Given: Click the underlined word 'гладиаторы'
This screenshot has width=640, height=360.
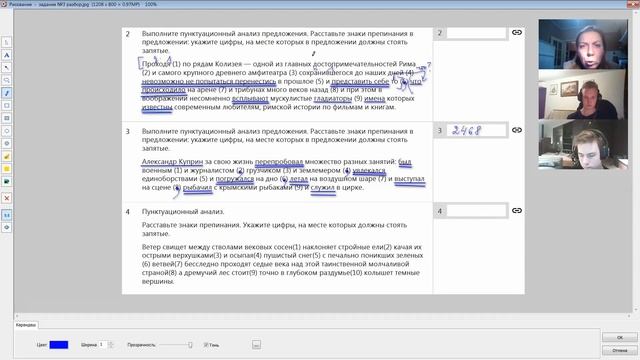Looking at the screenshot, I should coord(333,98).
